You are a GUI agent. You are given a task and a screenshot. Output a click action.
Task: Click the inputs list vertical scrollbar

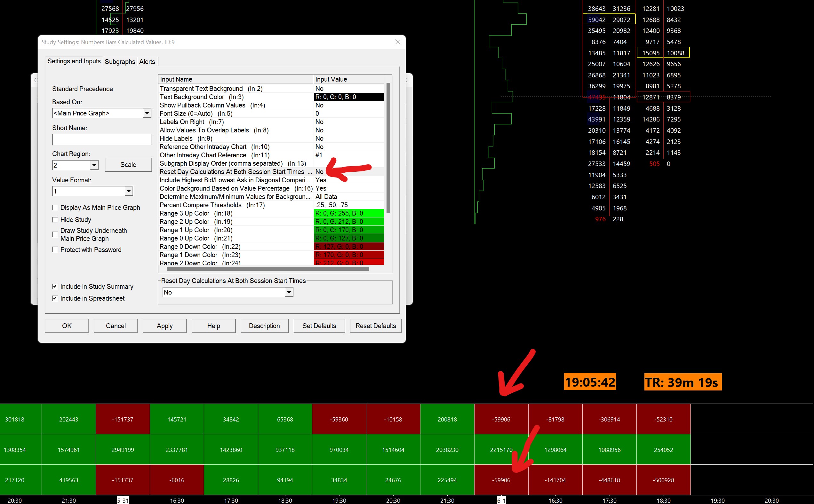click(388, 148)
